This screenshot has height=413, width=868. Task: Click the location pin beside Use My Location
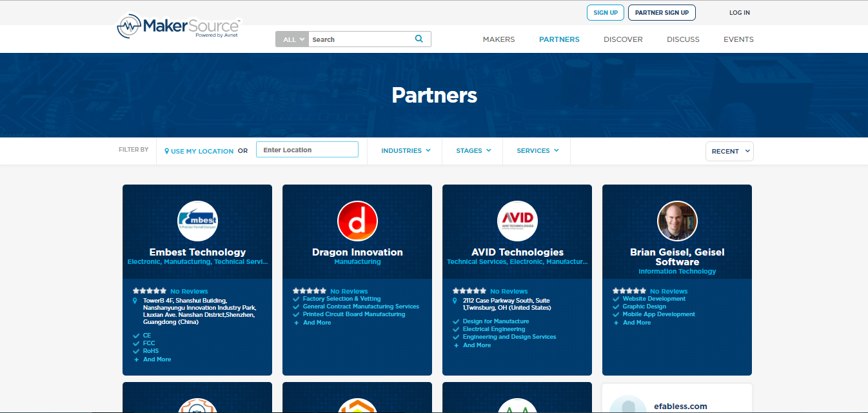click(x=166, y=151)
